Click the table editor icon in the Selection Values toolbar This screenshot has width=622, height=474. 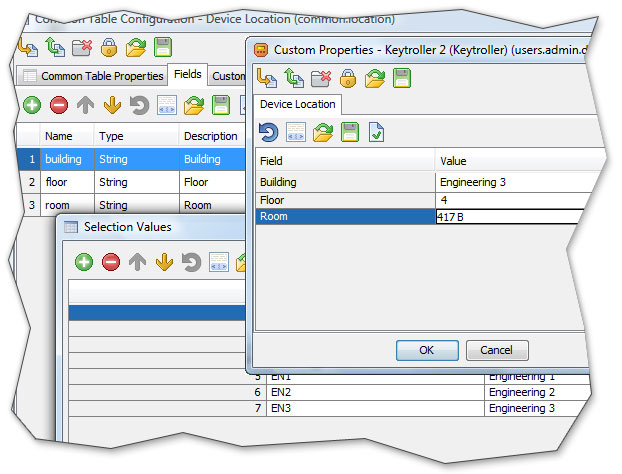(x=219, y=262)
